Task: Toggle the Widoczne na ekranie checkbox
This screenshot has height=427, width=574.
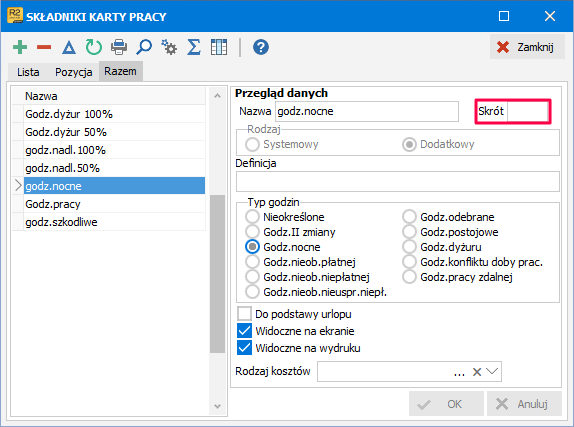Action: [x=245, y=331]
